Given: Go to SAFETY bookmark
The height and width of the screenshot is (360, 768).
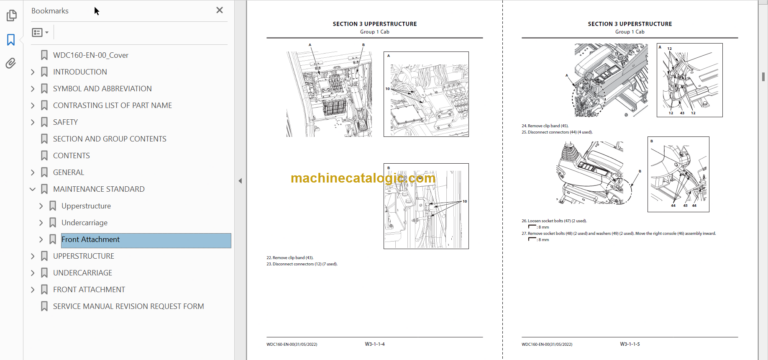Looking at the screenshot, I should coord(65,122).
